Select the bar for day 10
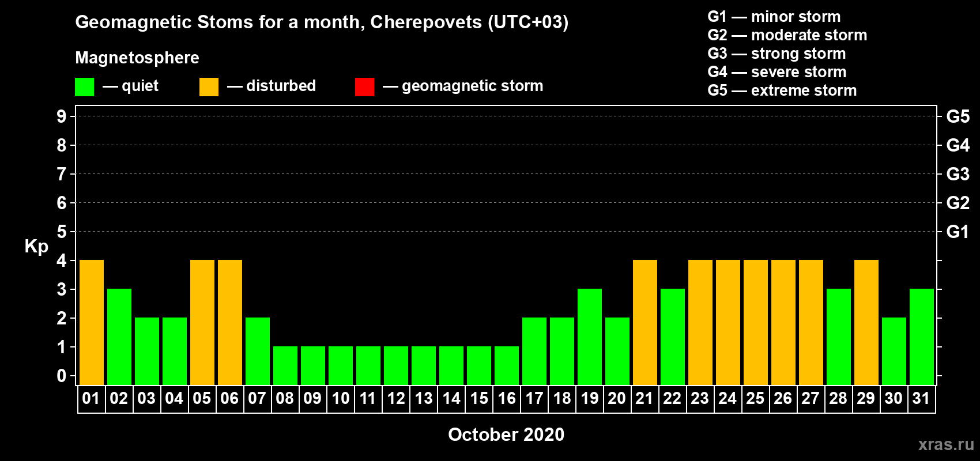The width and height of the screenshot is (980, 461). coord(341,365)
